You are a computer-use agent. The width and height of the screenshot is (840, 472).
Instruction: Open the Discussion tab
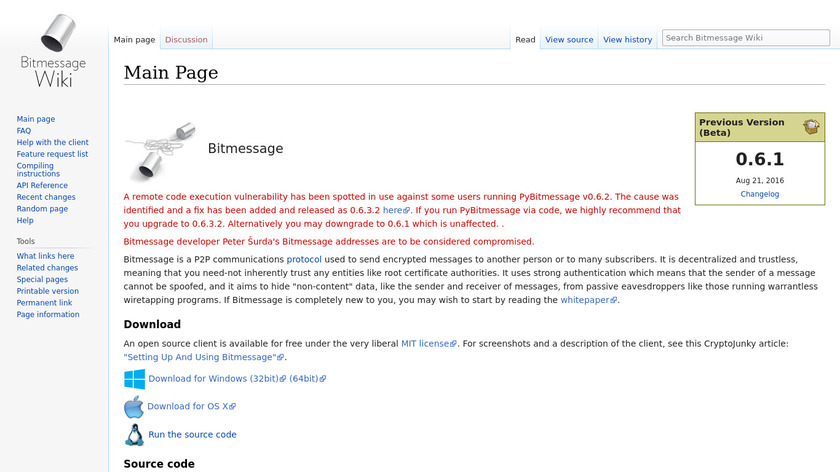[x=186, y=40]
